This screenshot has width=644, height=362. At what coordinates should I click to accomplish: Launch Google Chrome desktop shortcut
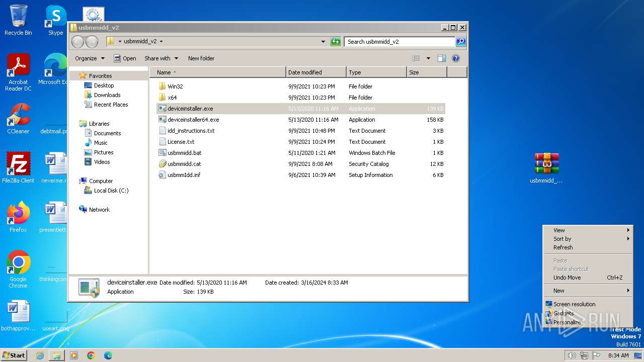click(18, 269)
